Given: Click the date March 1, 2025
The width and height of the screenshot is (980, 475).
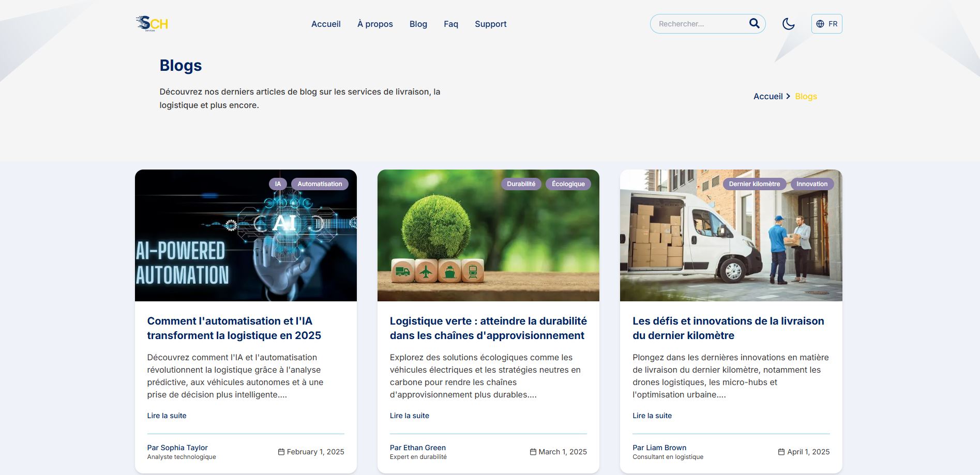Looking at the screenshot, I should pyautogui.click(x=563, y=452).
